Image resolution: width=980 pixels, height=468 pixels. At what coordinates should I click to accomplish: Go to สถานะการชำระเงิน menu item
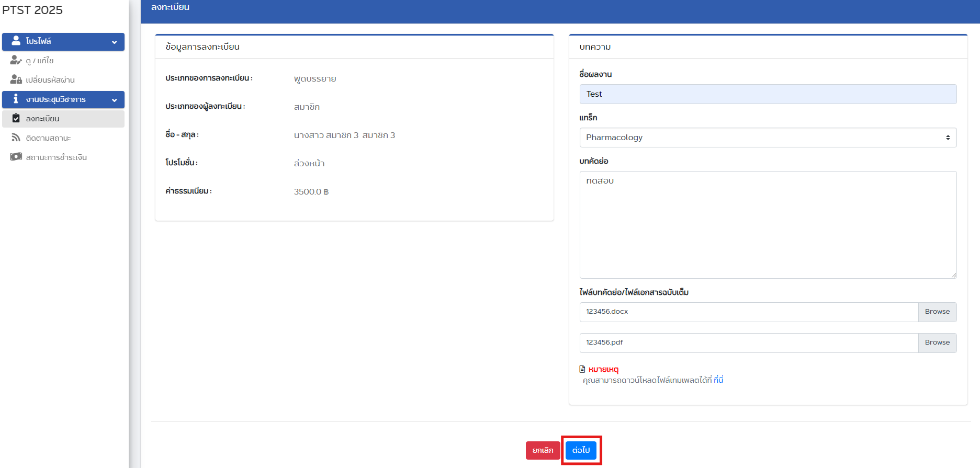56,157
